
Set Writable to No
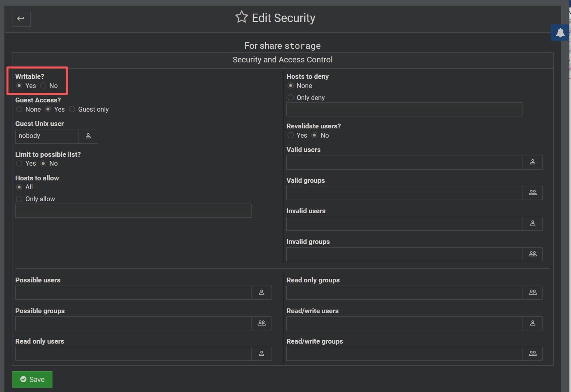(43, 86)
